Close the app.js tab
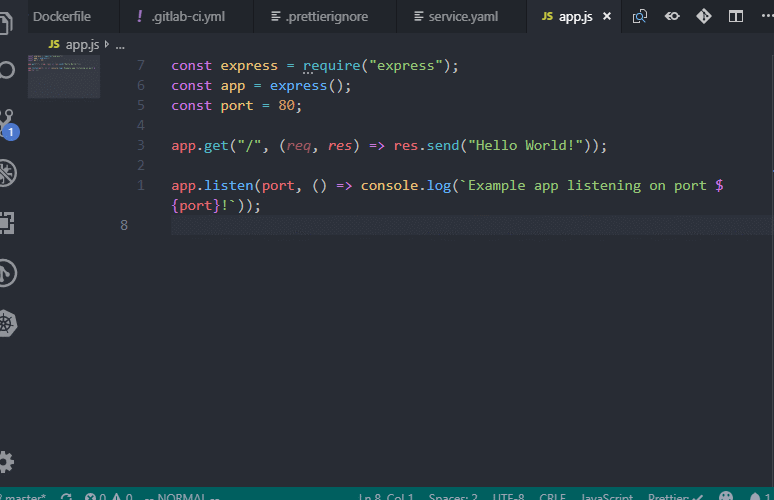This screenshot has height=500, width=774. point(607,16)
